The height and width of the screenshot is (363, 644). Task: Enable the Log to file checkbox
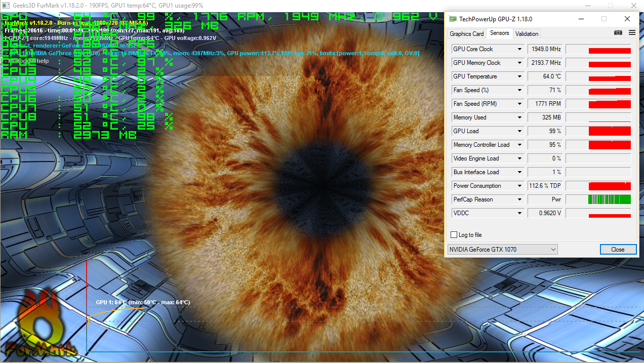point(454,235)
